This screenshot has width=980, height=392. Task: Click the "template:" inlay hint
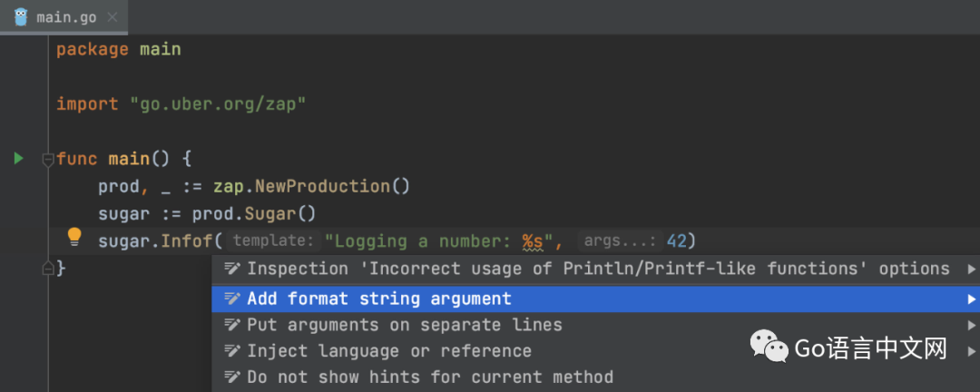click(273, 241)
